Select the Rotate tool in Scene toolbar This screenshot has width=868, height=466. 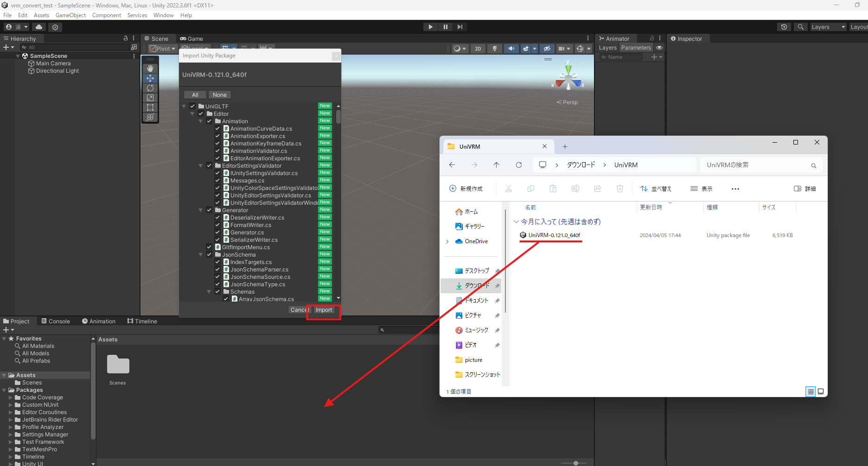click(x=150, y=88)
